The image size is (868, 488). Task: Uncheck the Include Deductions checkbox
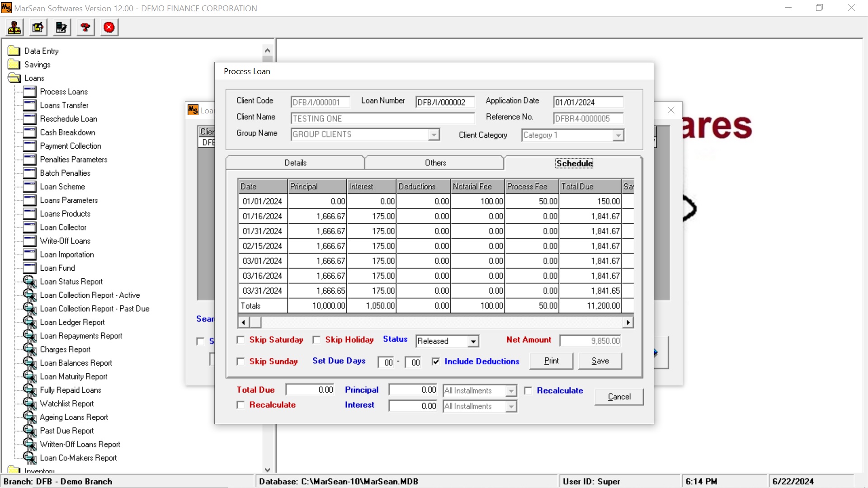[436, 361]
